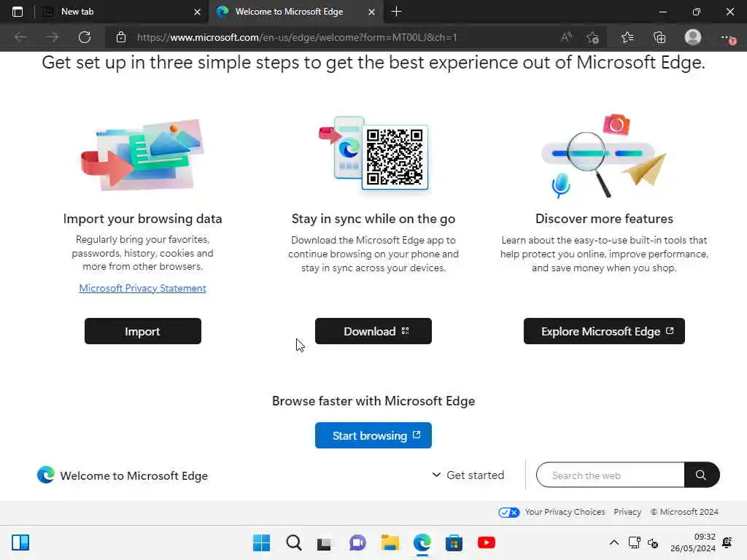
Task: Expand the Get started dropdown
Action: pyautogui.click(x=468, y=475)
